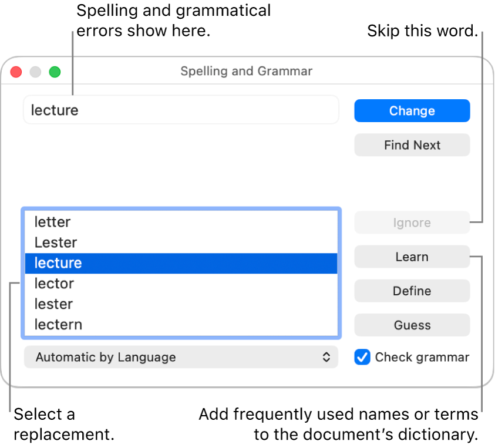Click Guess for more suggestions

(412, 325)
